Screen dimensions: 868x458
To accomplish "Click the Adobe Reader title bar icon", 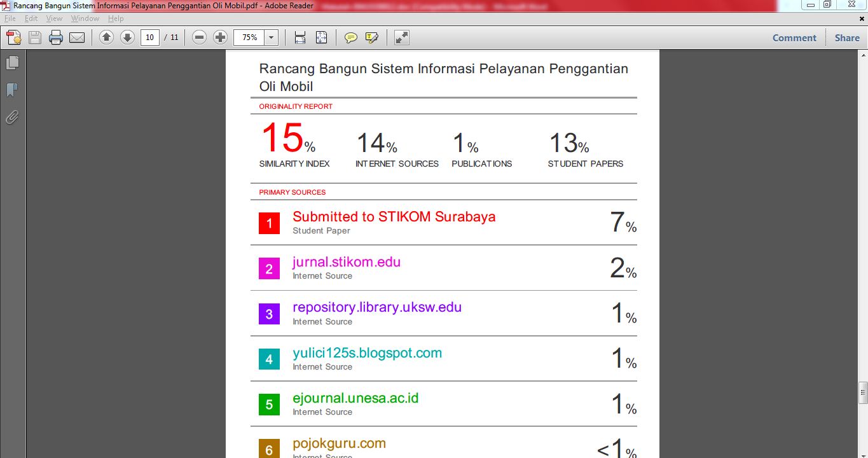I will [x=6, y=5].
